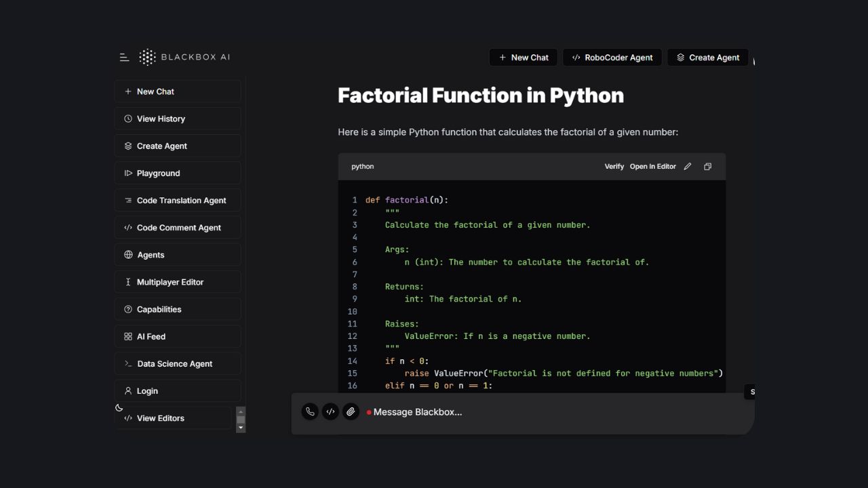This screenshot has height=488, width=868.
Task: Copy code using the copy icon
Action: pos(707,167)
